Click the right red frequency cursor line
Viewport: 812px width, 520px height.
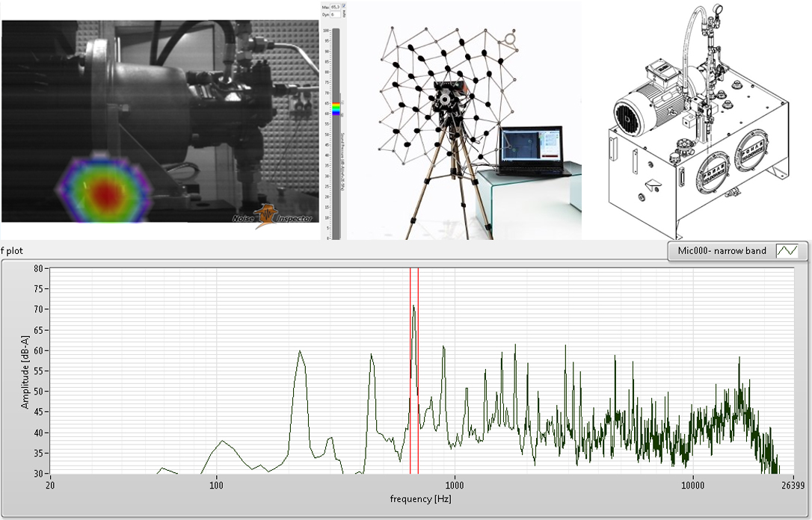[418, 371]
